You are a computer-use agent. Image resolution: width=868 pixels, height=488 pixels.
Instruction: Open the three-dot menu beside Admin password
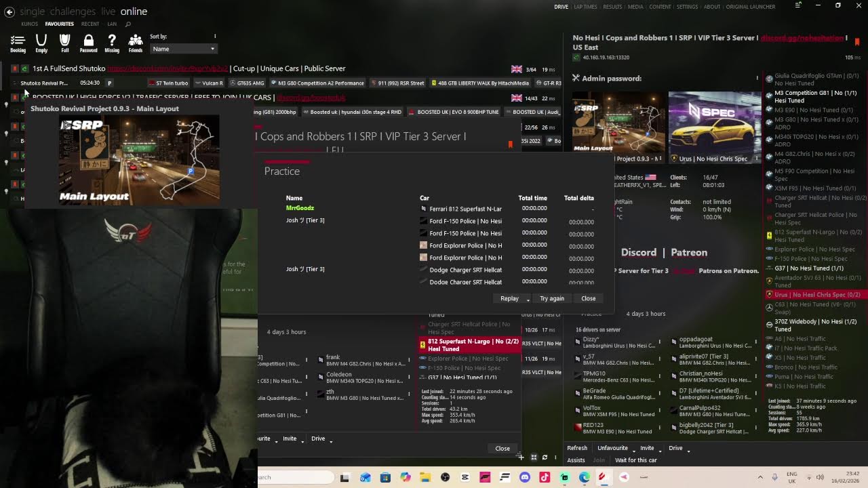coord(757,79)
